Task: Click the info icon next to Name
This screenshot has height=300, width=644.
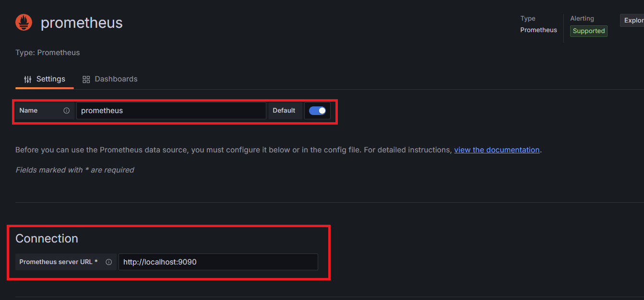Action: tap(67, 111)
